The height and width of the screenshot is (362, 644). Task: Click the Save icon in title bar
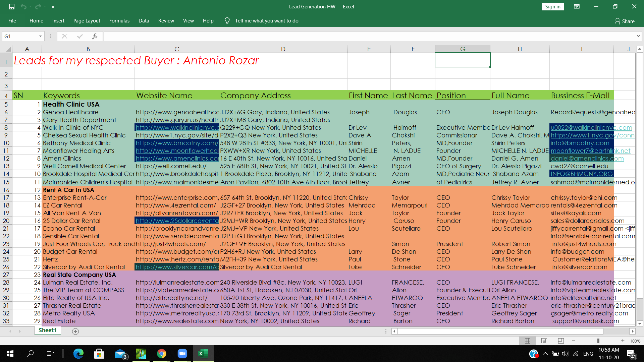pos(12,7)
